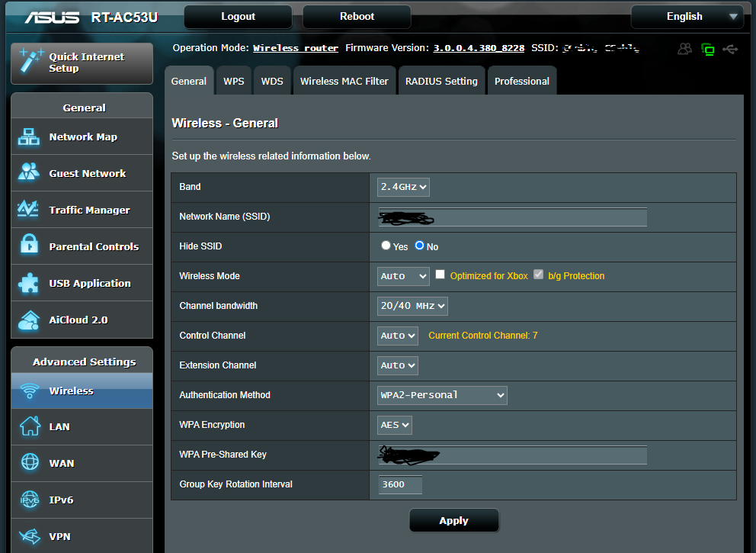The image size is (756, 553).
Task: Expand the Authentication Method dropdown
Action: pos(442,395)
